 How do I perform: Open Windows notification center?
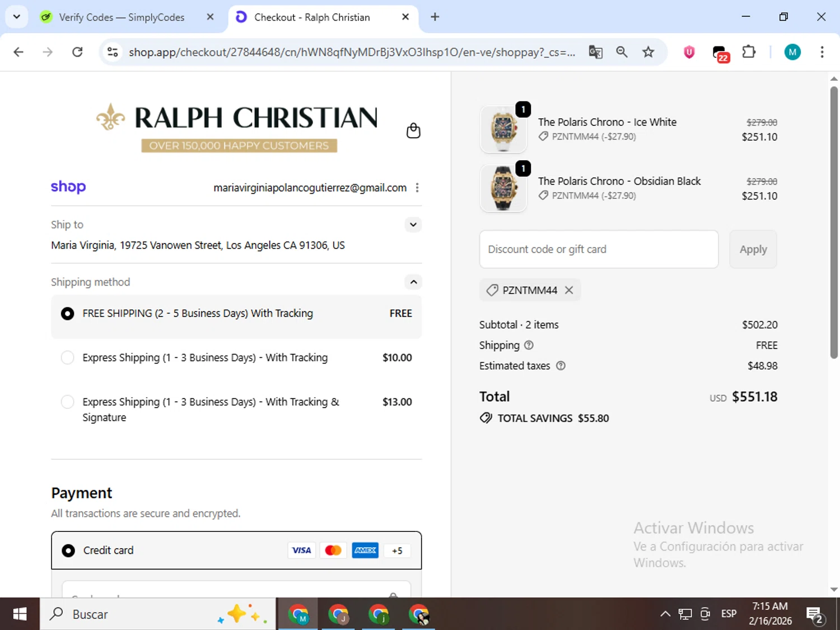pos(815,615)
